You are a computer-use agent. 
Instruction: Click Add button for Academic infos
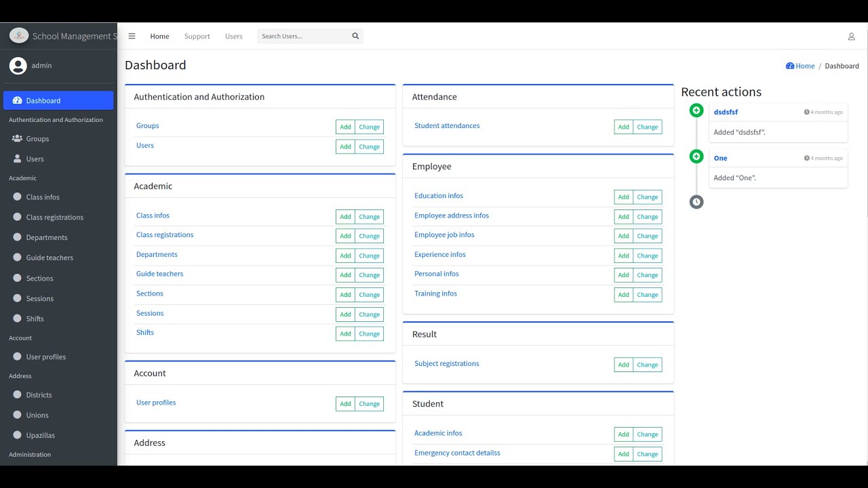623,434
